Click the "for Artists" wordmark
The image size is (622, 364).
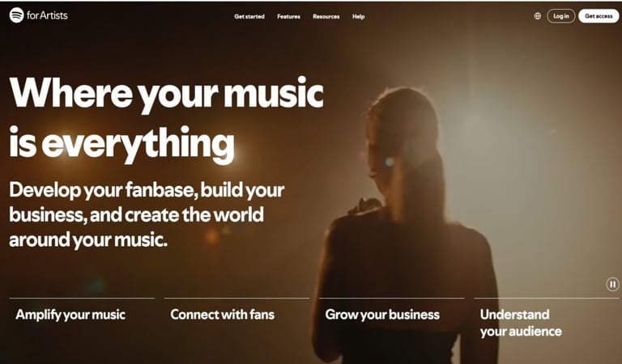pyautogui.click(x=47, y=15)
